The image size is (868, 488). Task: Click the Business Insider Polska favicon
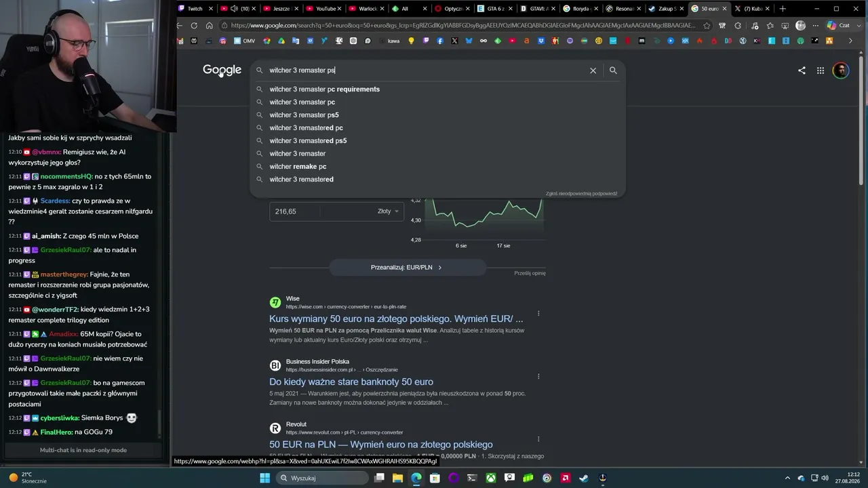coord(275,365)
